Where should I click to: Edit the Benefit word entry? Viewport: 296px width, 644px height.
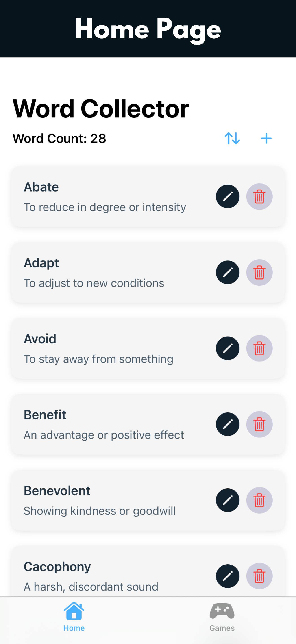(228, 424)
